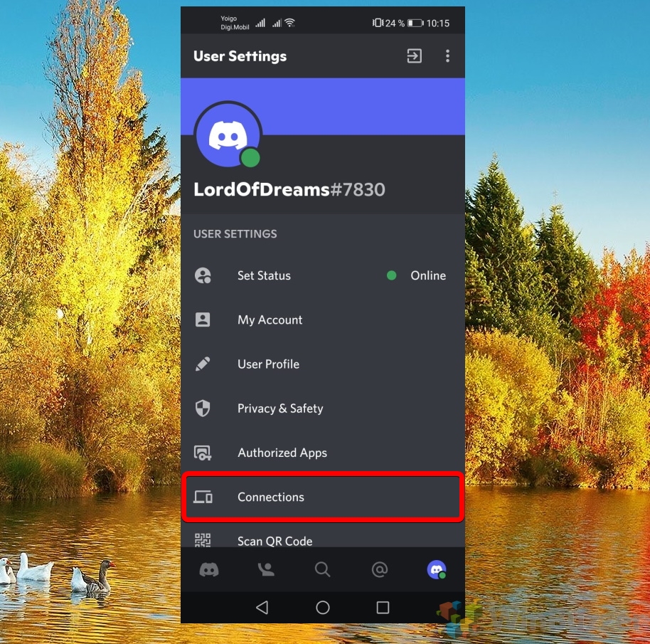Tap the User Profile pencil icon
The width and height of the screenshot is (650, 644).
[203, 364]
